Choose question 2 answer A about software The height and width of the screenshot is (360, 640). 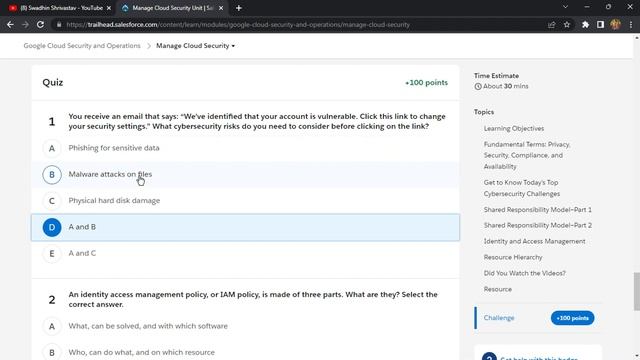click(x=245, y=326)
